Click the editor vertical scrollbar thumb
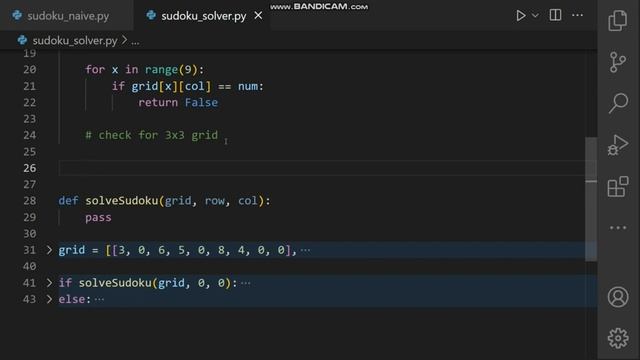This screenshot has height=360, width=640. coord(591,199)
